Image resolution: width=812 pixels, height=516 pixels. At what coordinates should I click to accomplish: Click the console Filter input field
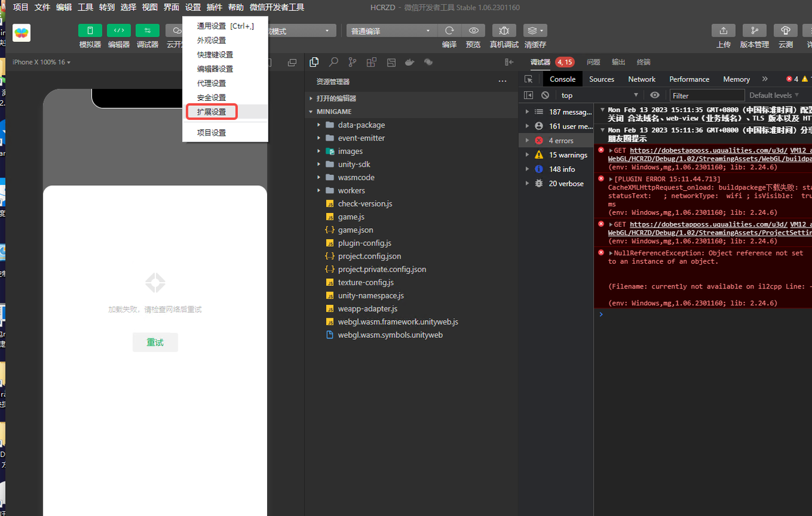pos(707,95)
